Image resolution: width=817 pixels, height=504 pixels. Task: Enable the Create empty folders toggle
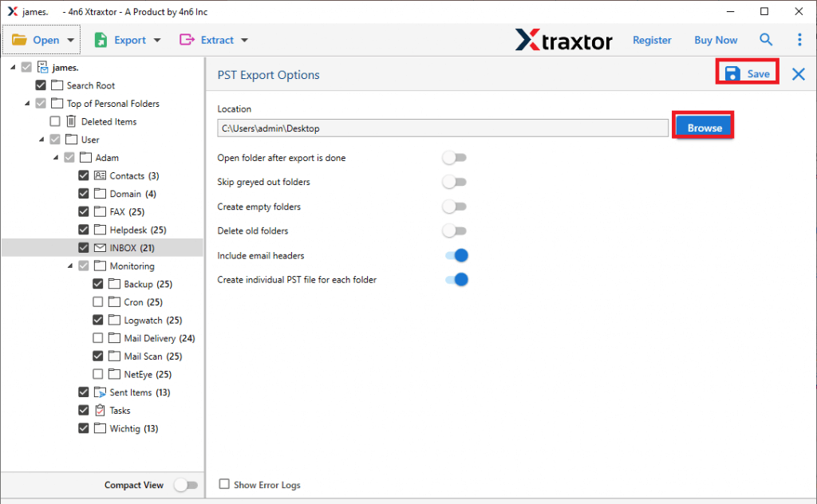[x=455, y=206]
